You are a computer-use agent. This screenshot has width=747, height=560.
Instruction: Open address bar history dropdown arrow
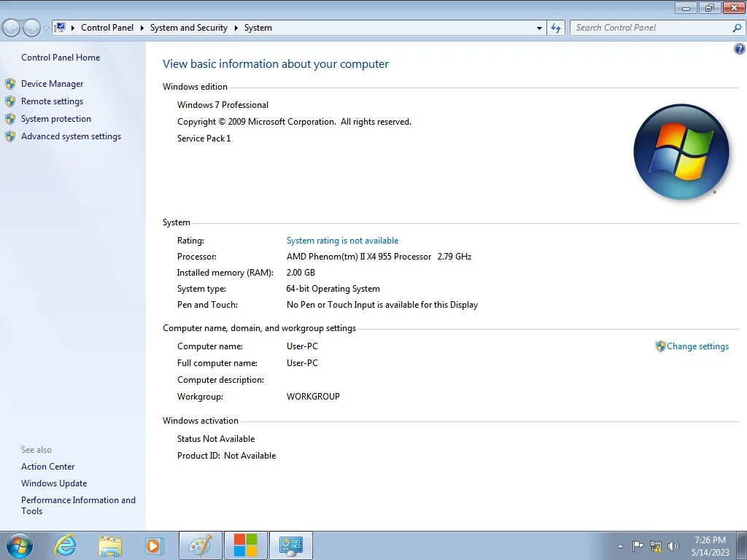(x=539, y=28)
